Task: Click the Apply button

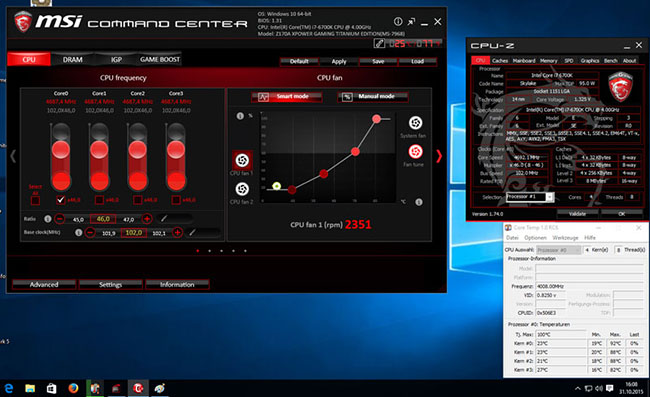Action: coord(339,61)
